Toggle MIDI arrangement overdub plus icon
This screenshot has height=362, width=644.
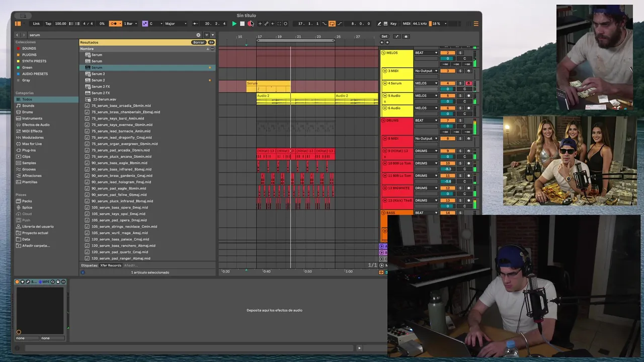(260, 24)
